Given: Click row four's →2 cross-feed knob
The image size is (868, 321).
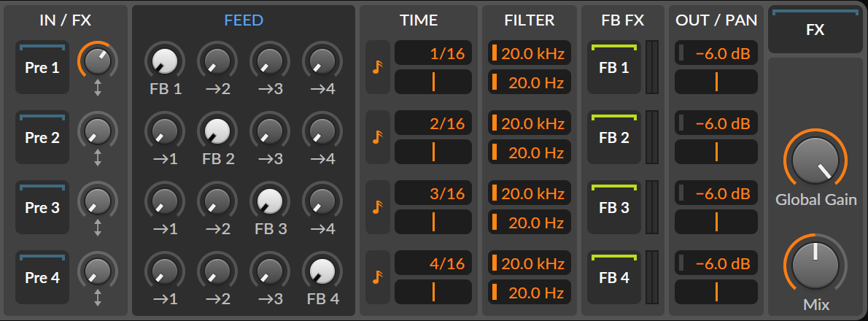Looking at the screenshot, I should [x=217, y=271].
